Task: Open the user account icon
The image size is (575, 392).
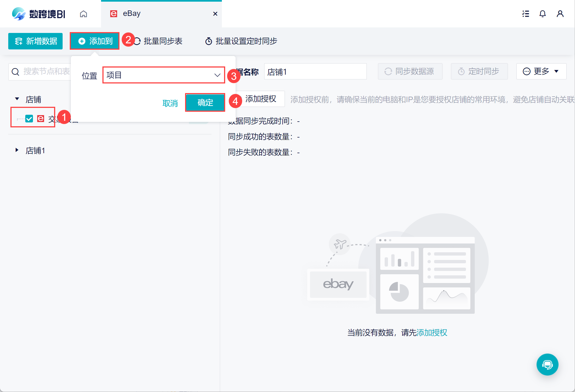Action: [560, 14]
